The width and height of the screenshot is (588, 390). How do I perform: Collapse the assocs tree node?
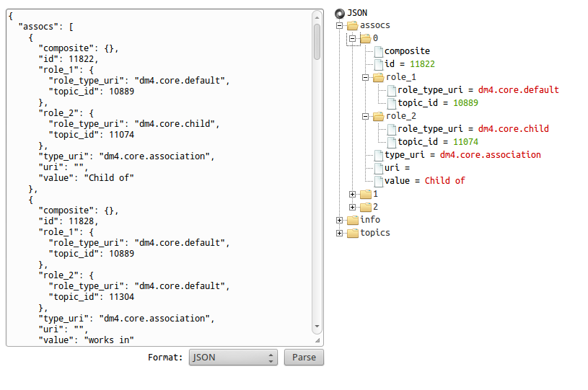(x=340, y=26)
